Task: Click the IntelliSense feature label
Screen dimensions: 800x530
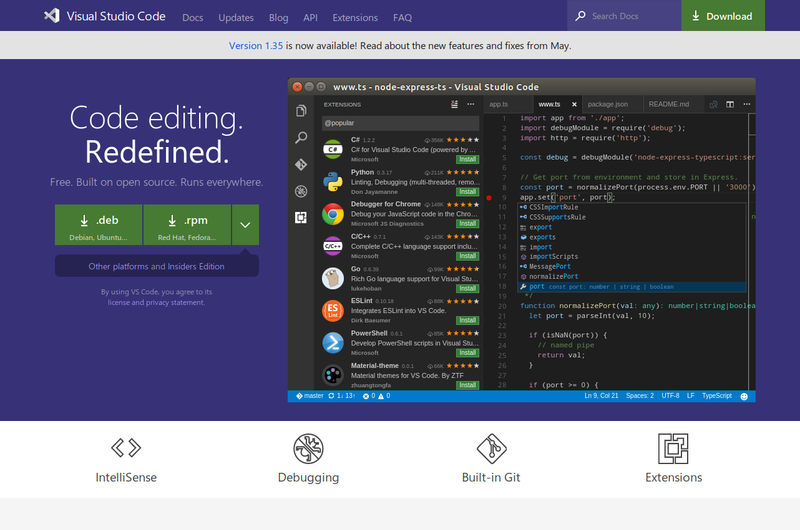Action: pyautogui.click(x=126, y=477)
